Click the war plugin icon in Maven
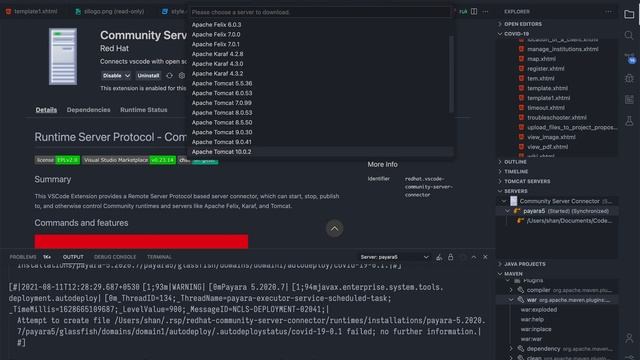 pyautogui.click(x=520, y=300)
